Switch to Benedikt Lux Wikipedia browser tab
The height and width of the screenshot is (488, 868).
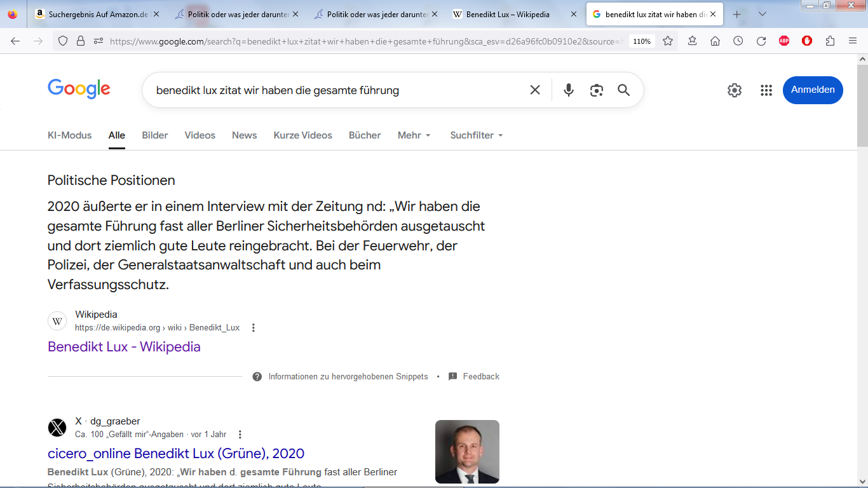pyautogui.click(x=507, y=14)
